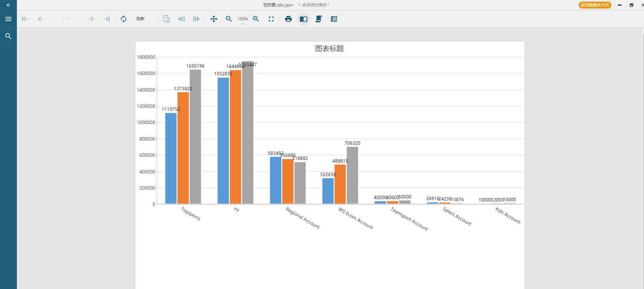Click WS Ecom Account blue bar 322836

pos(328,191)
